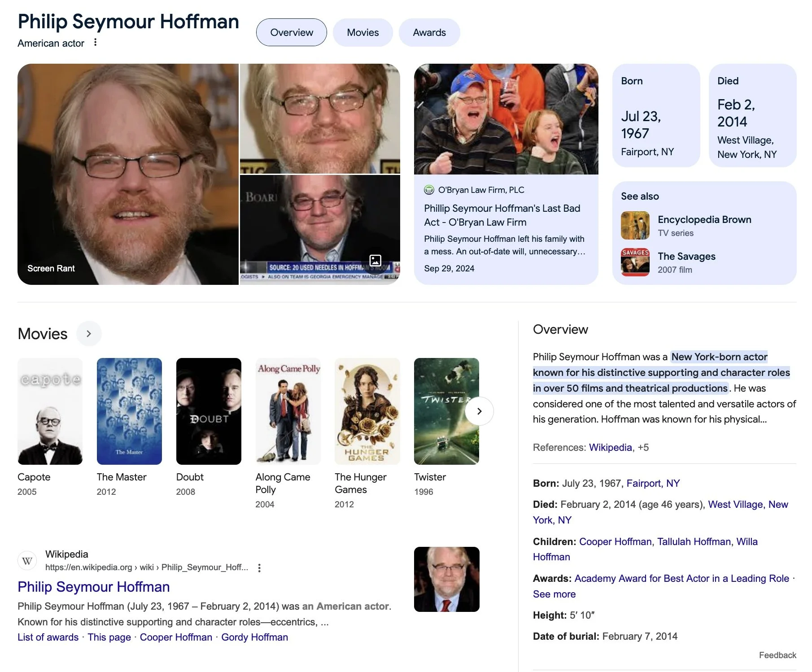Open the three-dot menu beside American actor
The height and width of the screenshot is (672, 812).
tap(95, 42)
